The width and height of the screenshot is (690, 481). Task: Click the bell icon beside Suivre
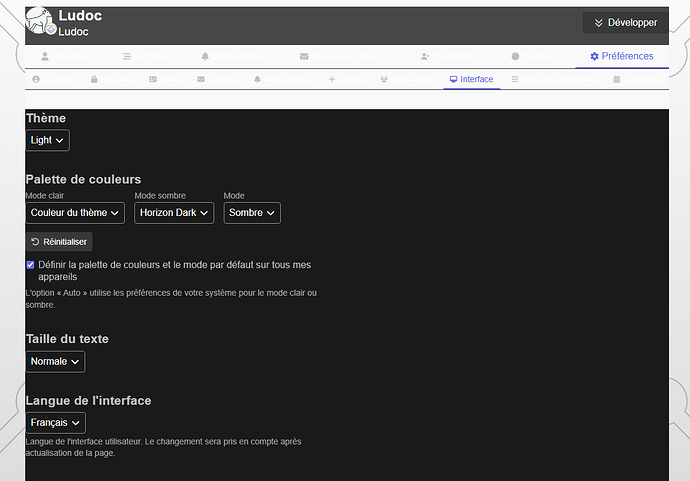[x=257, y=79]
